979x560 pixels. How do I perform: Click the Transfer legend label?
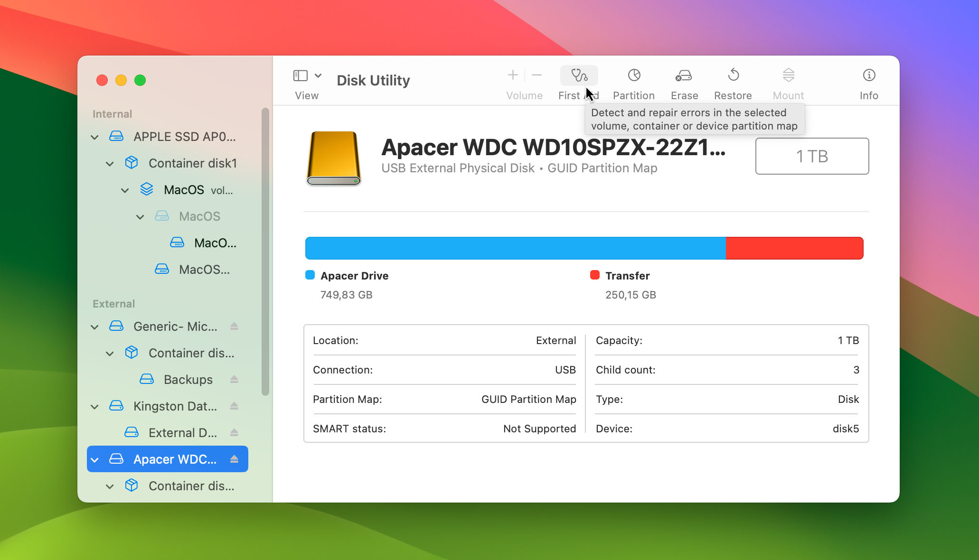pos(628,276)
